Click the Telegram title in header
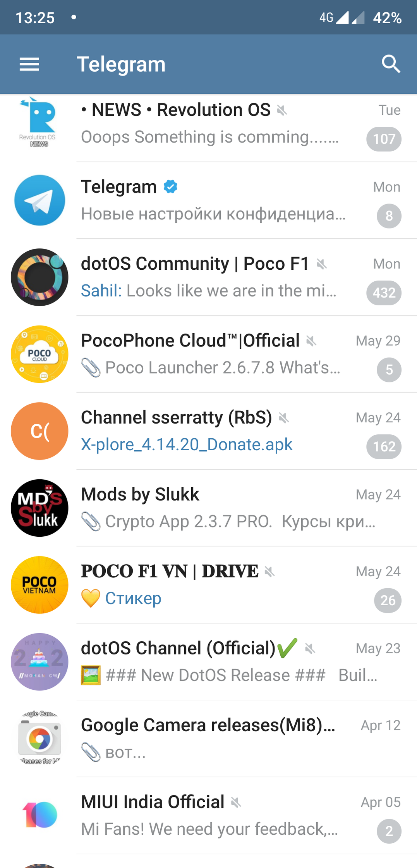The image size is (417, 868). [121, 64]
